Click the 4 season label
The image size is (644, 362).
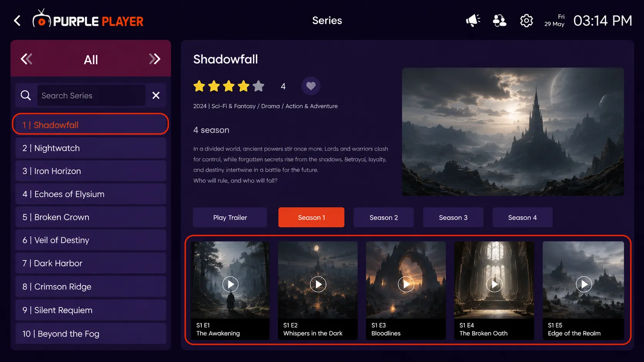pos(211,130)
